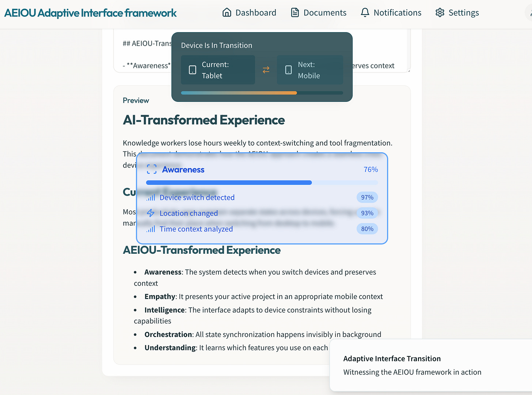Click the orange swap arrows icon
This screenshot has width=532, height=395.
(266, 70)
